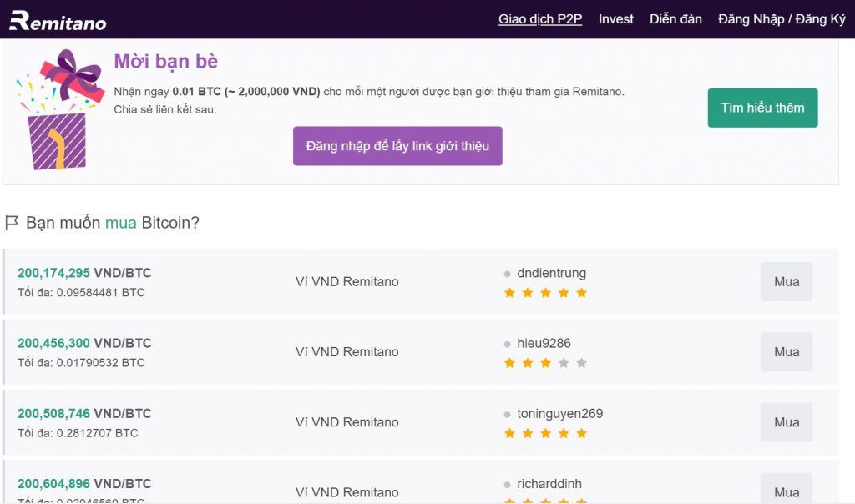Image resolution: width=855 pixels, height=504 pixels.
Task: Select the 200,604,896 VND/BTC price
Action: pos(84,484)
